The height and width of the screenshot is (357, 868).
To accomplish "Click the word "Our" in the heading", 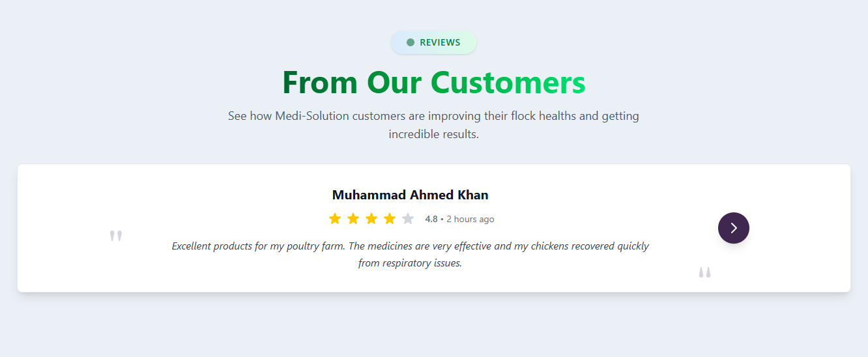I will [x=394, y=83].
